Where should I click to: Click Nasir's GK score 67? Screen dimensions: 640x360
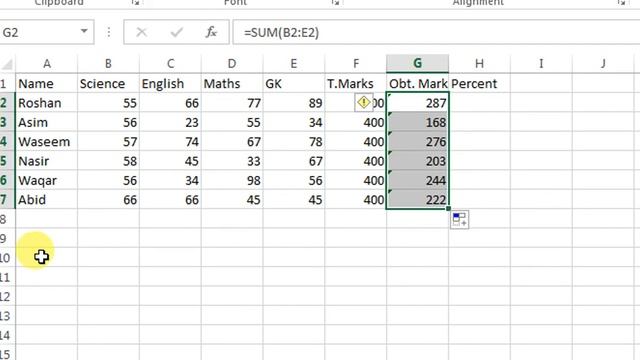(x=294, y=161)
